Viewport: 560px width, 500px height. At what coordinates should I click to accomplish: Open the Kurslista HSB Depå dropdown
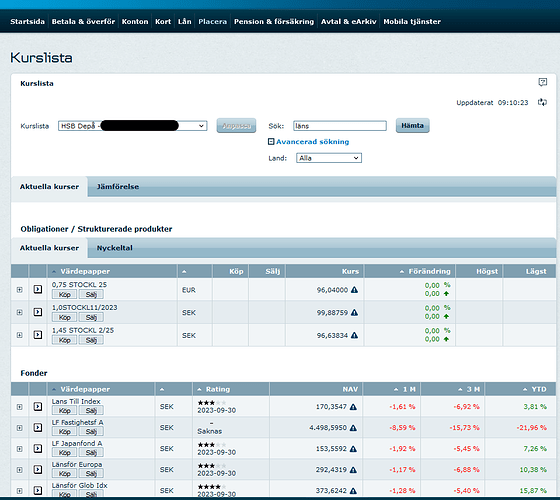[132, 126]
